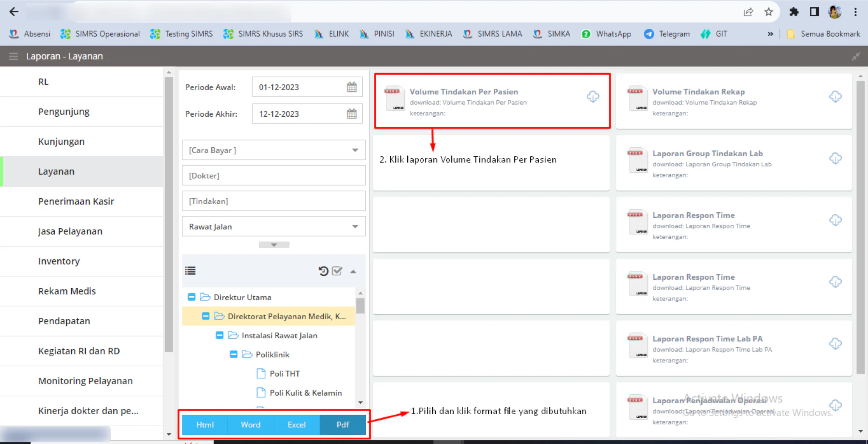The width and height of the screenshot is (868, 444).
Task: Click the reset history icon above the tree
Action: (x=323, y=271)
